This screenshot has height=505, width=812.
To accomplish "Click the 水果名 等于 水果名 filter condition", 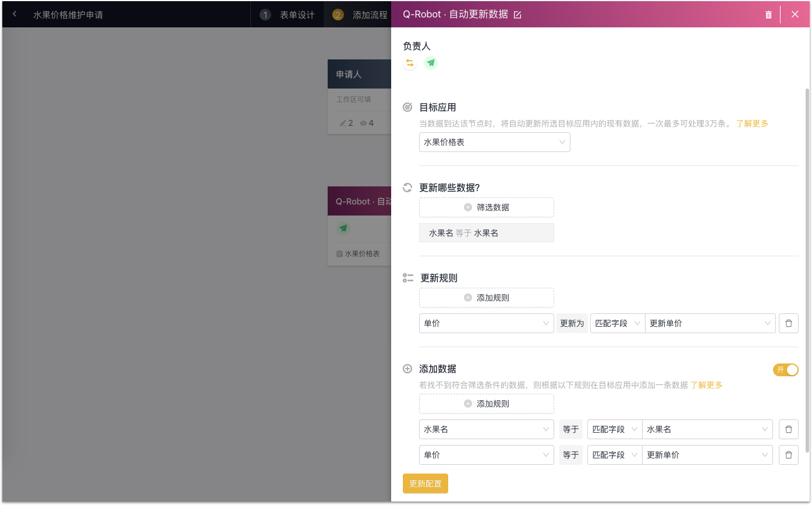I will point(487,233).
